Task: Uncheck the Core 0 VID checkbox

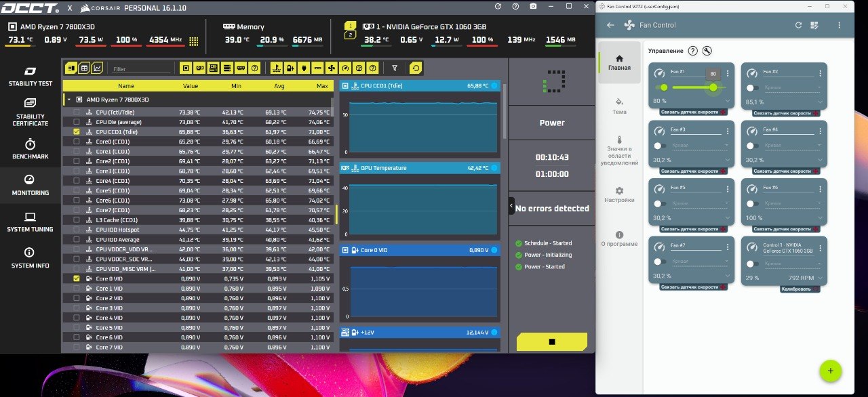Action: [x=76, y=278]
